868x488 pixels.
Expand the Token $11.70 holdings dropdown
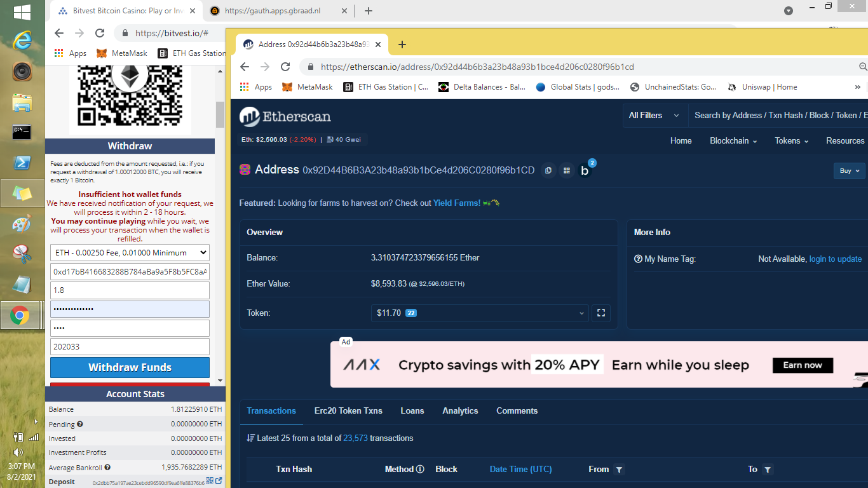[x=480, y=313]
